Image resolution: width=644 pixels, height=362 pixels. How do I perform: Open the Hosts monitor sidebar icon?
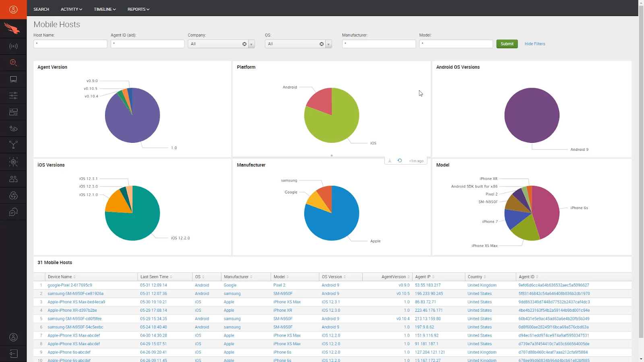[13, 79]
